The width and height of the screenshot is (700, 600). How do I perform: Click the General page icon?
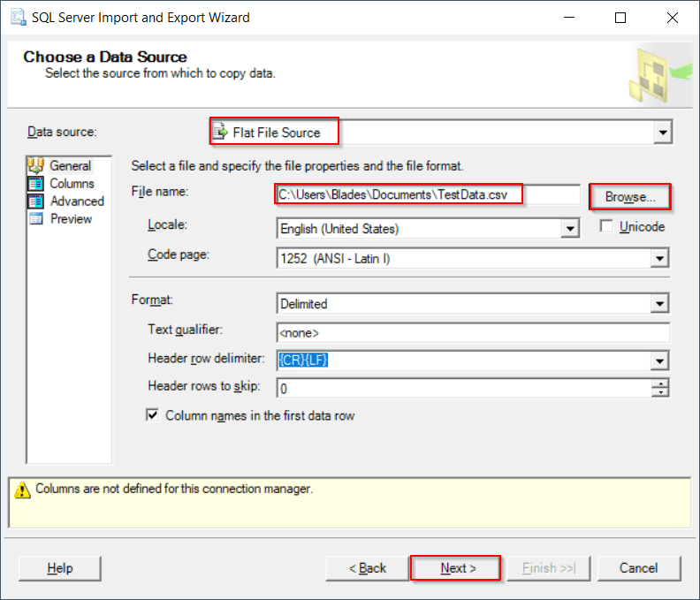[35, 165]
